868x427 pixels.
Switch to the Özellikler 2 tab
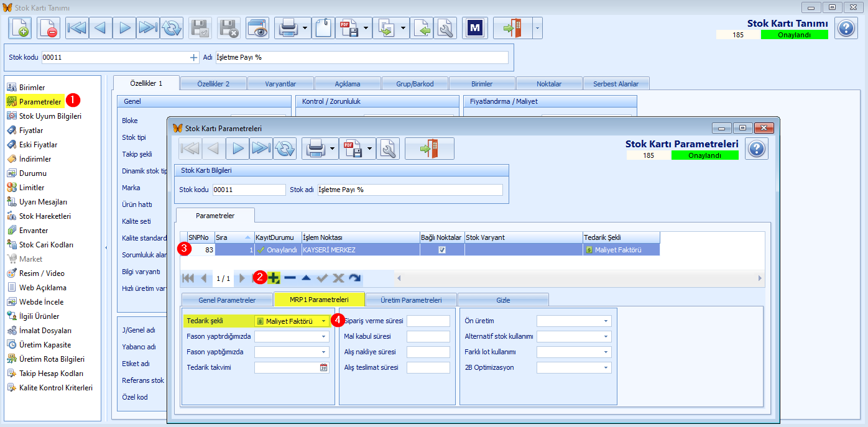pyautogui.click(x=213, y=83)
